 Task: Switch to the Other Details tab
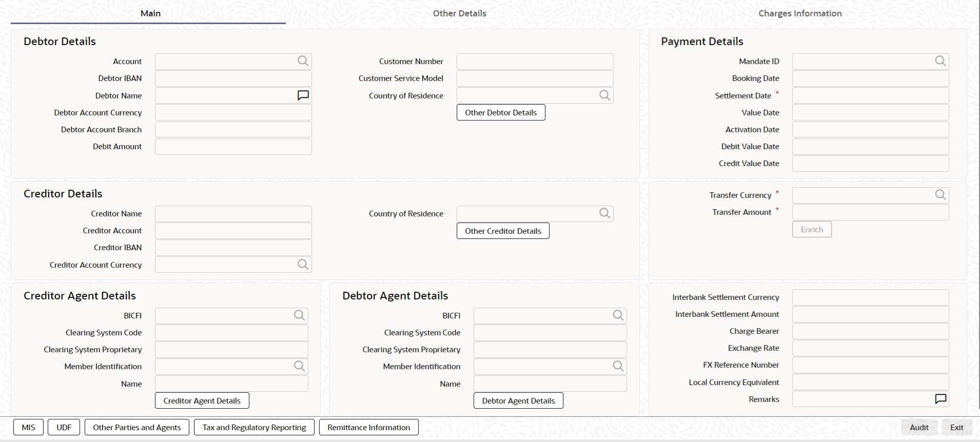(x=459, y=13)
